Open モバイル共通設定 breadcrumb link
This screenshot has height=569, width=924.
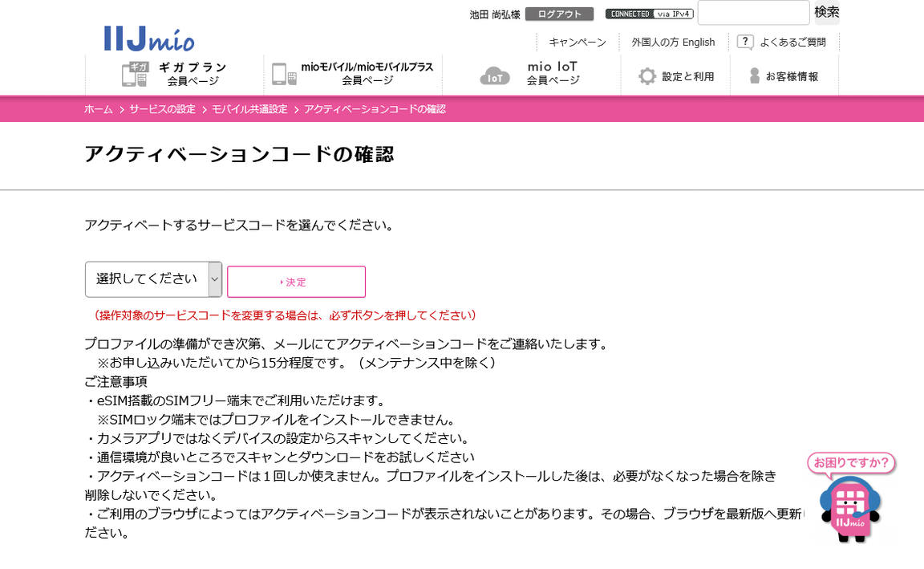[249, 109]
